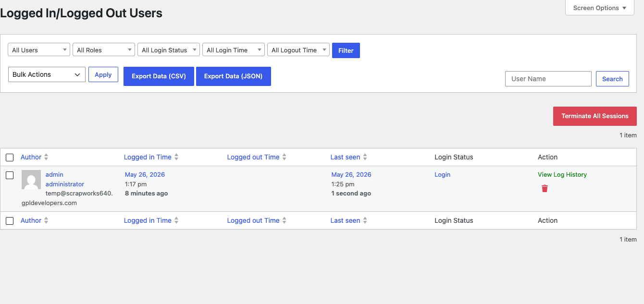Open View Log History for admin
The image size is (644, 304).
(562, 175)
